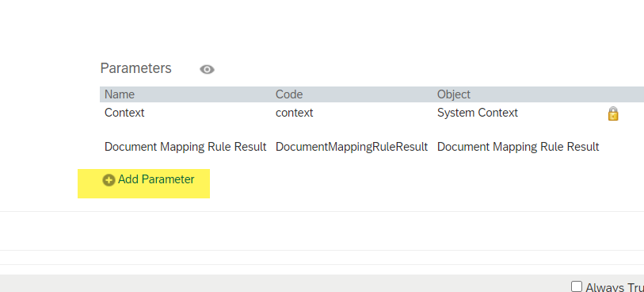The image size is (644, 292).
Task: Click the padlock icon on Context row
Action: coord(613,113)
